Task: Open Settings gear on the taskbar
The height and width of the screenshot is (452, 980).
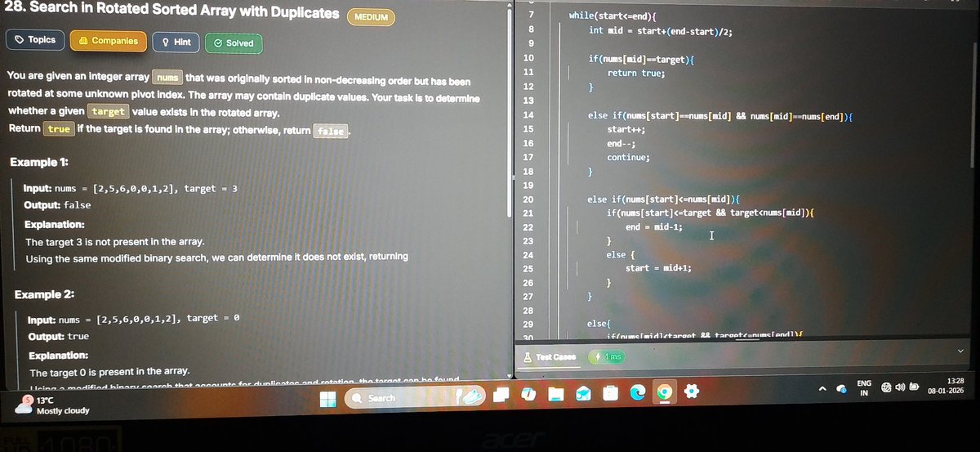Action: pos(692,393)
